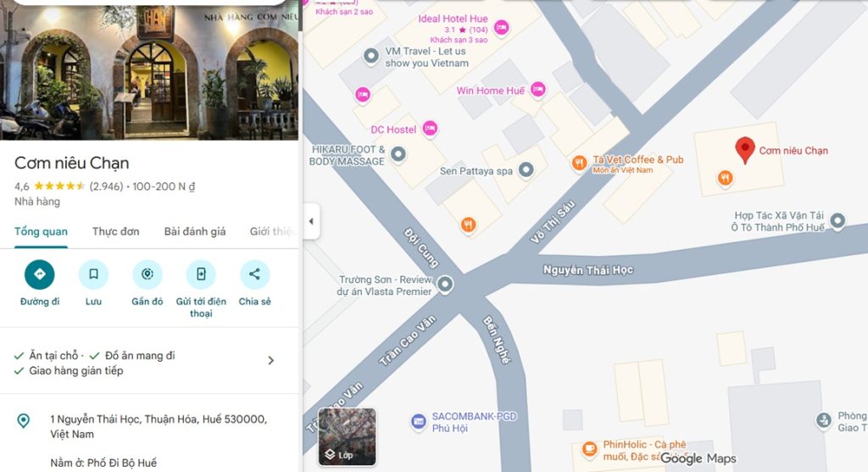This screenshot has height=472, width=868.
Task: Click the Win Home Huế hotel marker
Action: pos(538,89)
